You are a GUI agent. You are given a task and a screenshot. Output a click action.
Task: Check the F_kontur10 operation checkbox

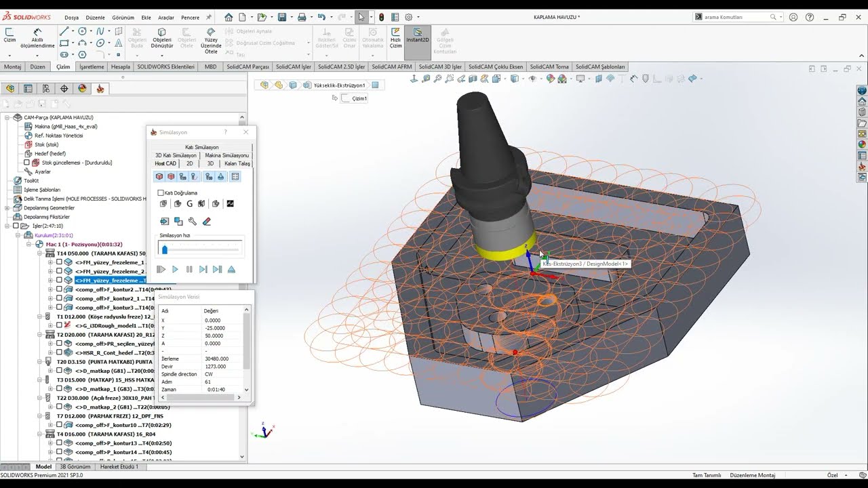point(59,425)
